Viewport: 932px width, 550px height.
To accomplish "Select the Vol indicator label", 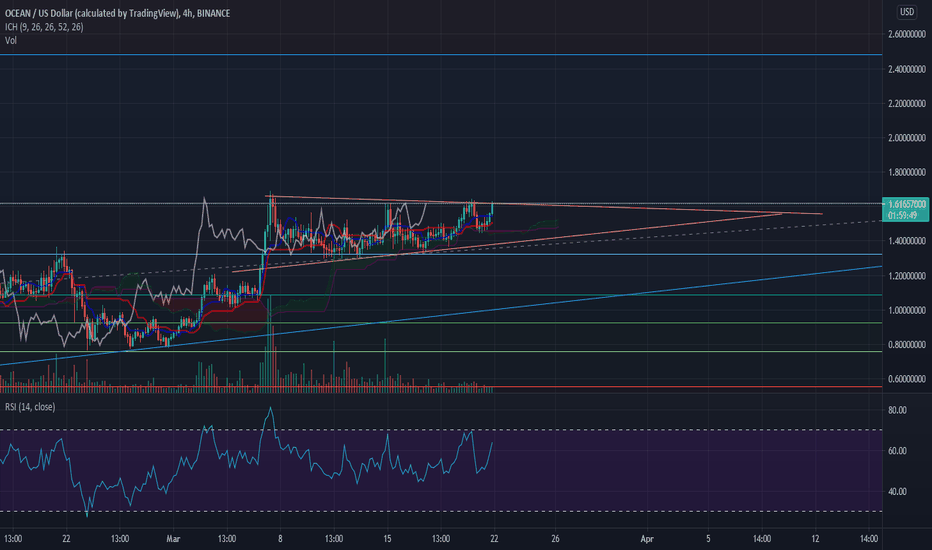I will tap(11, 40).
